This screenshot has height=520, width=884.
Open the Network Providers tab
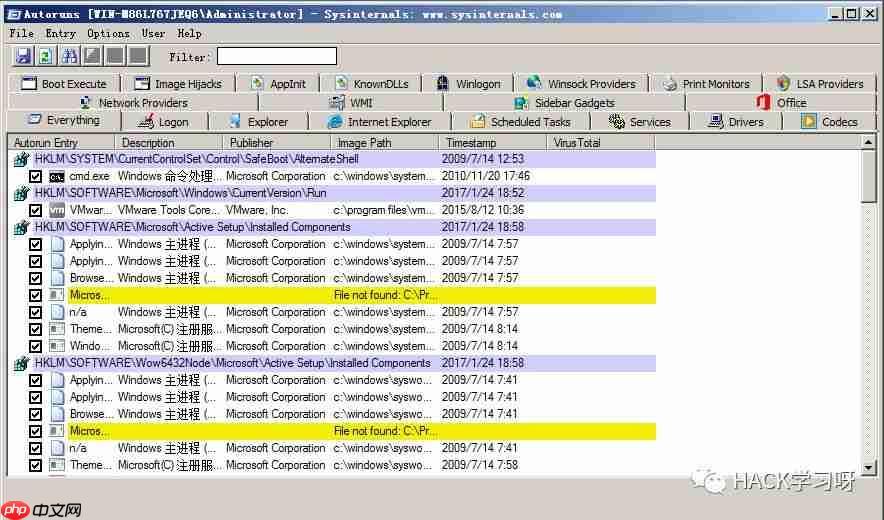coord(134,103)
